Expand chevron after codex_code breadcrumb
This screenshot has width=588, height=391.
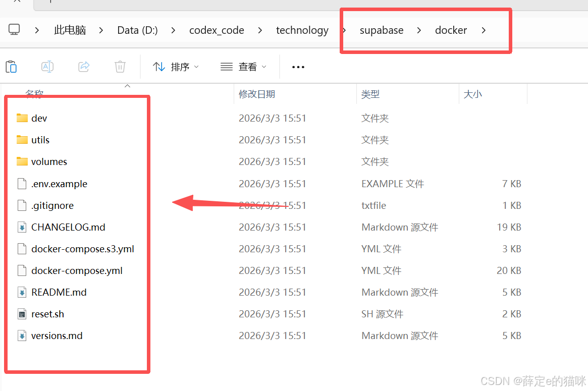(260, 30)
